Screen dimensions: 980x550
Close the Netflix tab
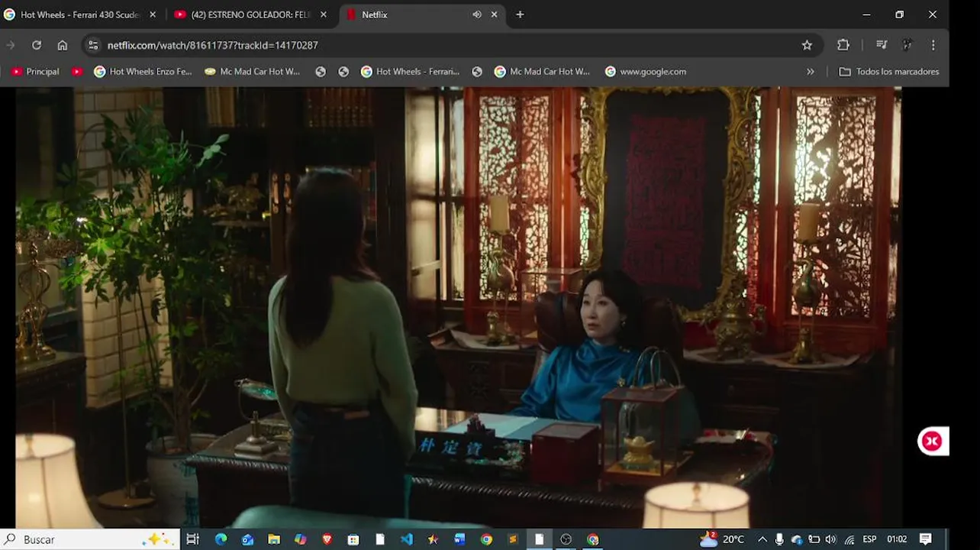[495, 15]
